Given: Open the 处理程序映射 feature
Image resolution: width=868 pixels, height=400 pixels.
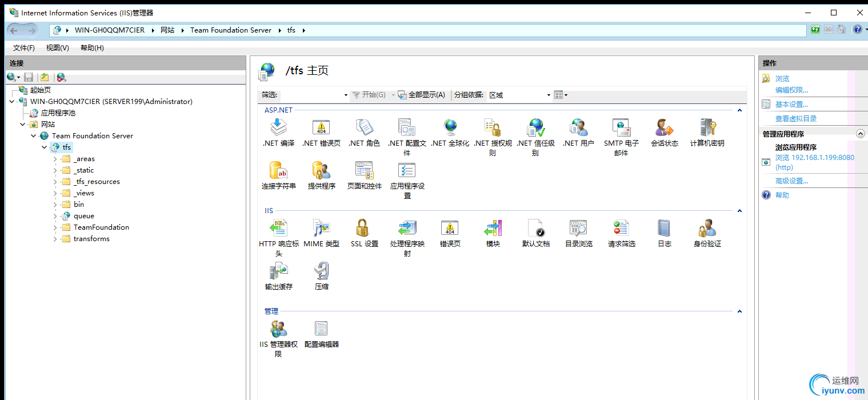Looking at the screenshot, I should pyautogui.click(x=407, y=238).
